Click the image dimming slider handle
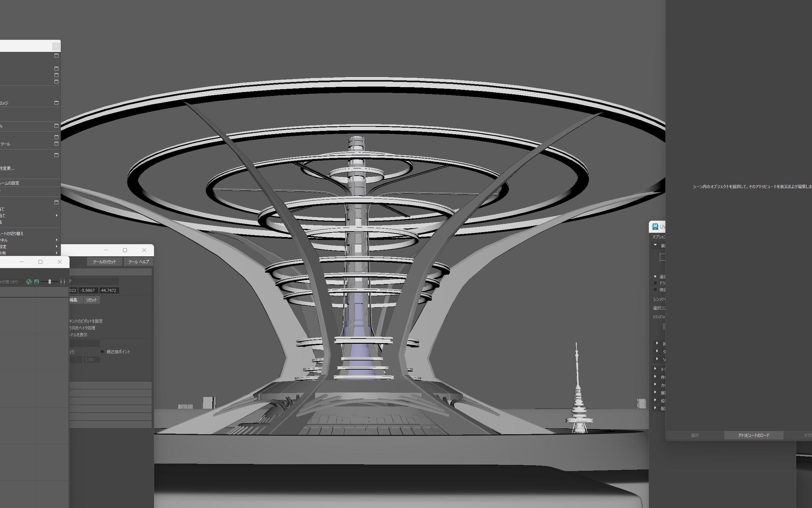 point(50,281)
